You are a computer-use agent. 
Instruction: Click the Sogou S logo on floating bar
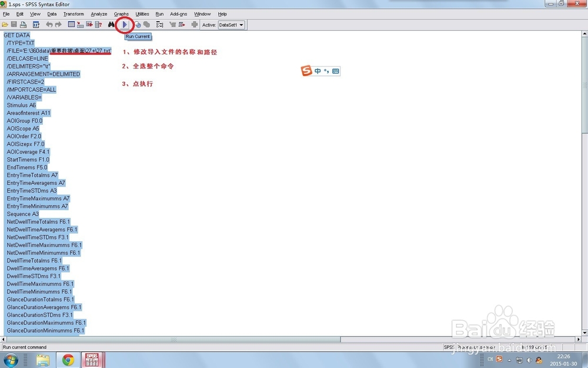[x=307, y=71]
